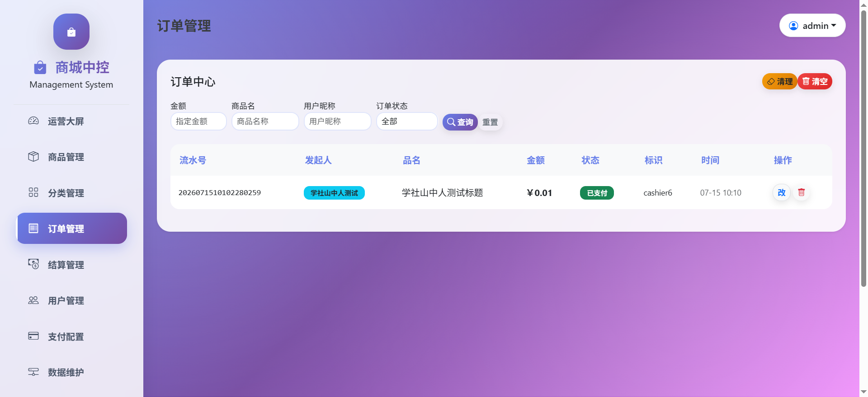Click the 分类管理 grid icon

[x=33, y=192]
